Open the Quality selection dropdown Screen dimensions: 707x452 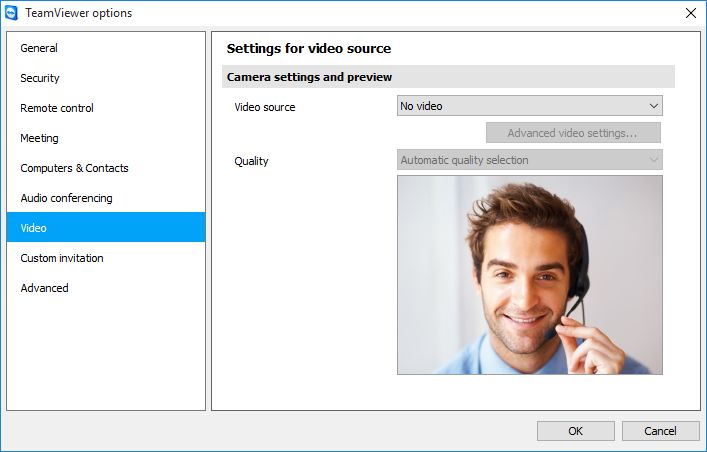[529, 160]
